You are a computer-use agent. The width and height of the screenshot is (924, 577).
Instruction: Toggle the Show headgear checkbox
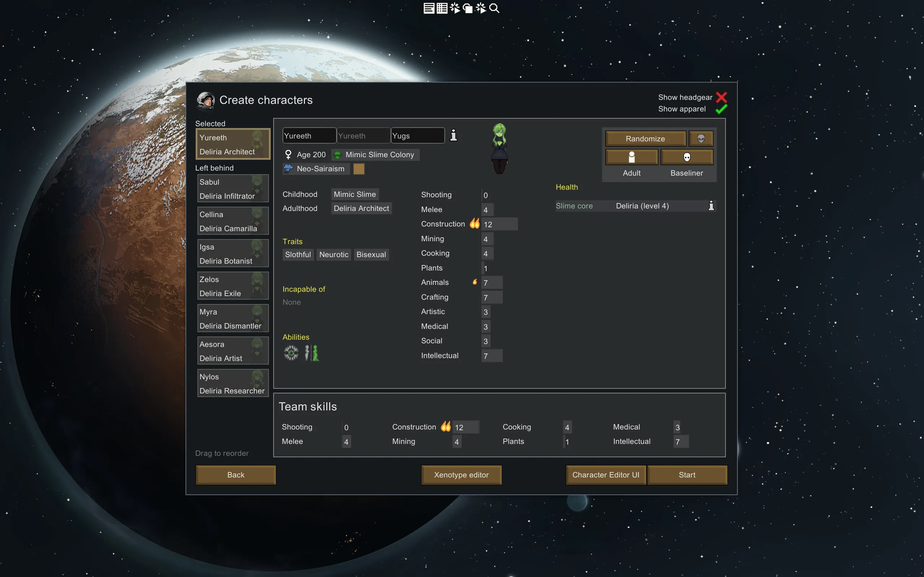pyautogui.click(x=721, y=97)
